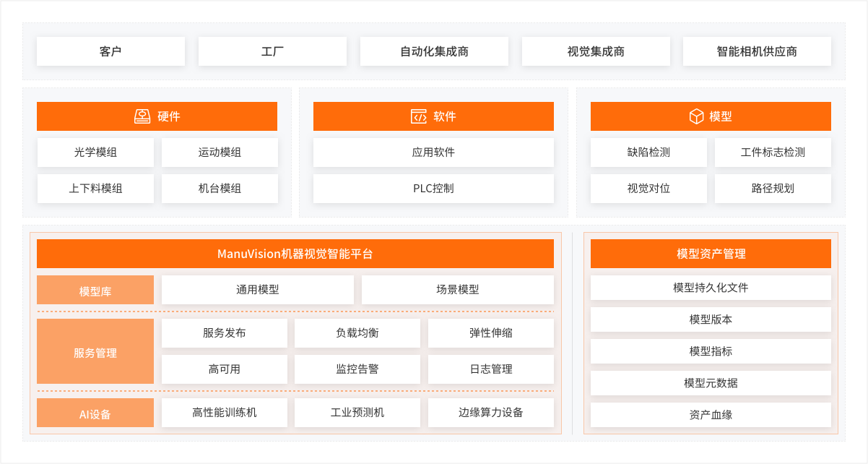Select the 工厂 box
The image size is (868, 464).
273,51
